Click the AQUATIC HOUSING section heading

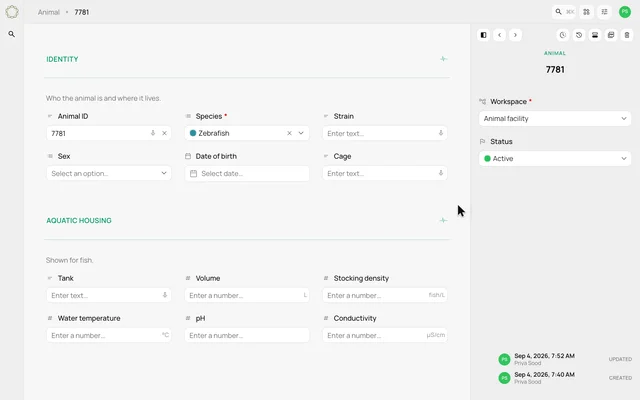click(x=79, y=220)
